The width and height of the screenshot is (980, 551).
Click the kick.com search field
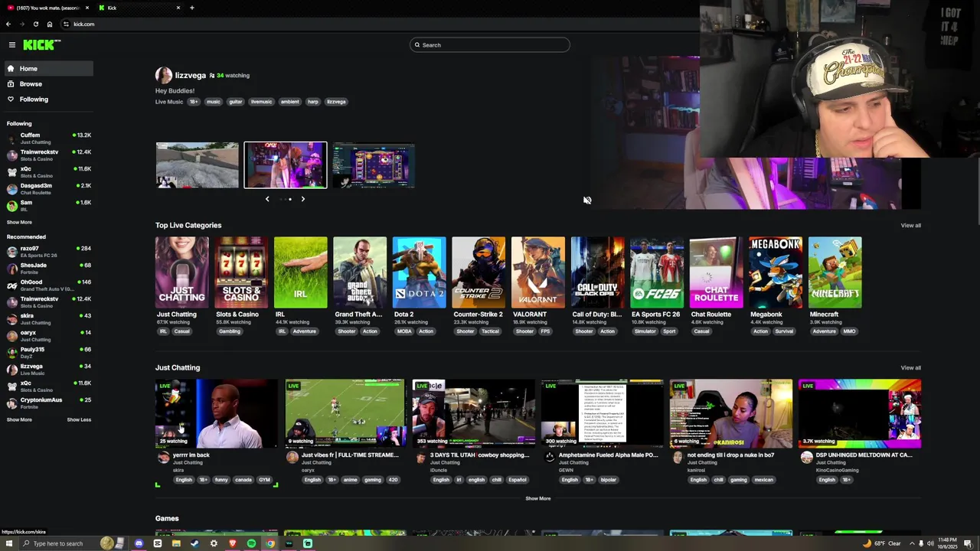click(490, 45)
